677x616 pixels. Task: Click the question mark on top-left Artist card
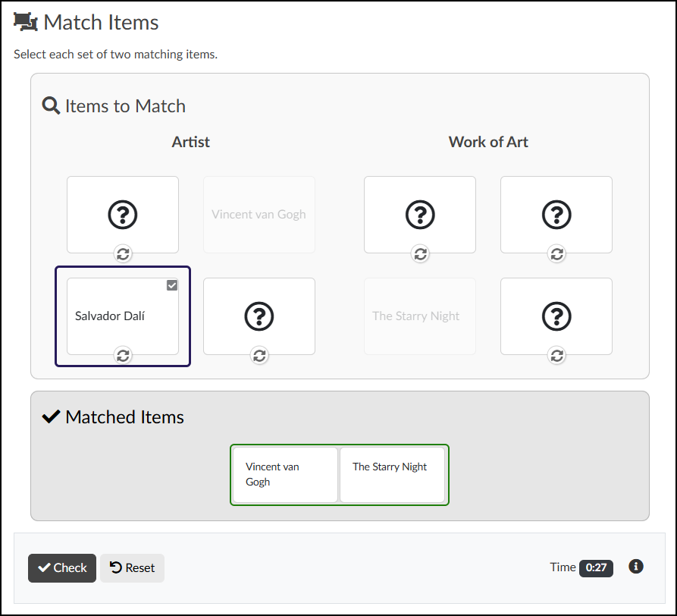tap(123, 214)
